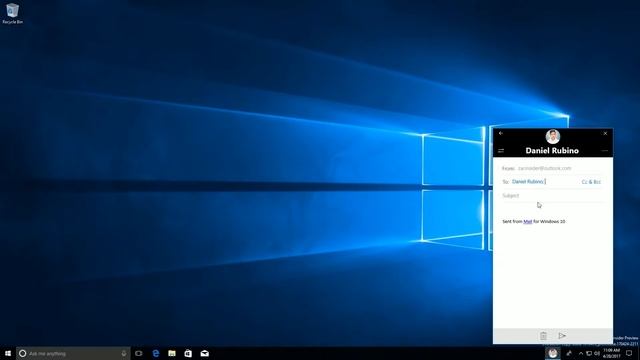The height and width of the screenshot is (360, 640).
Task: Open the Mail link in the signature
Action: 527,221
